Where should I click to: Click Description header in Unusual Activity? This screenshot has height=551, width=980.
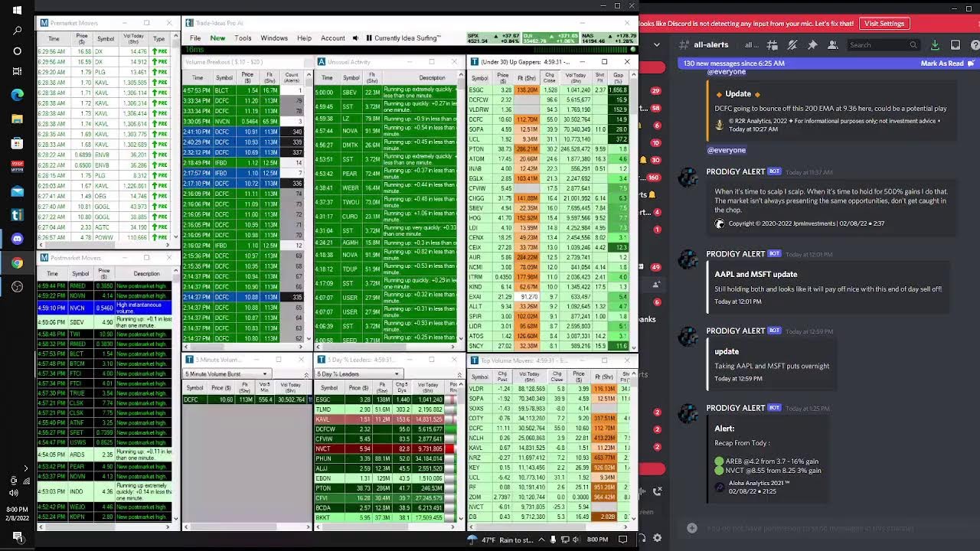(x=431, y=77)
